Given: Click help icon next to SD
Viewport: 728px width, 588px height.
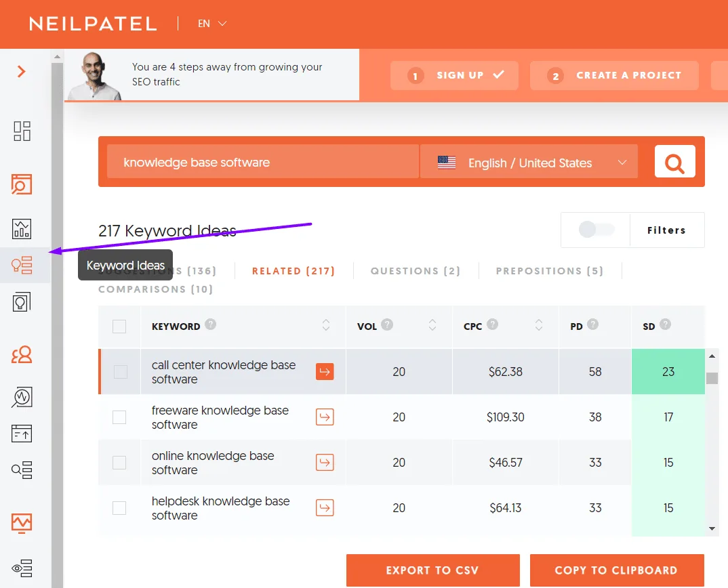Looking at the screenshot, I should point(665,324).
